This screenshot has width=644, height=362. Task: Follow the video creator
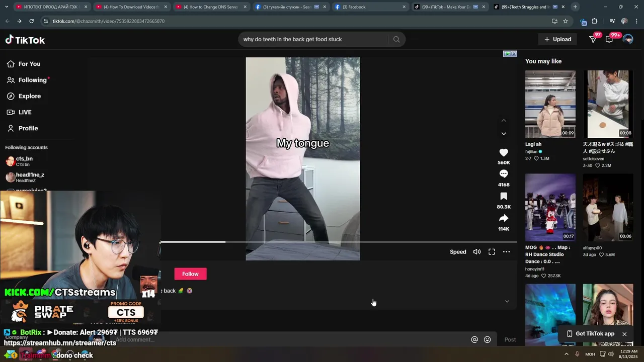[x=190, y=274]
